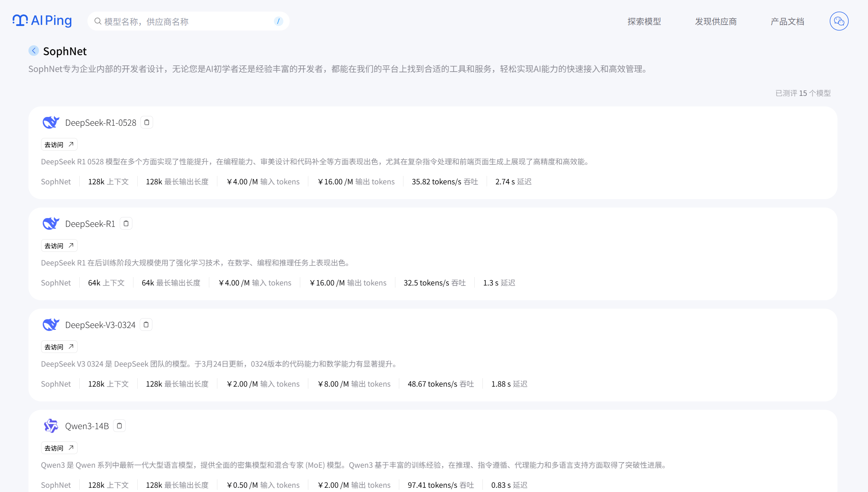The width and height of the screenshot is (868, 492).
Task: Click the DeepSeek-V3-0324 whale logo
Action: (51, 324)
